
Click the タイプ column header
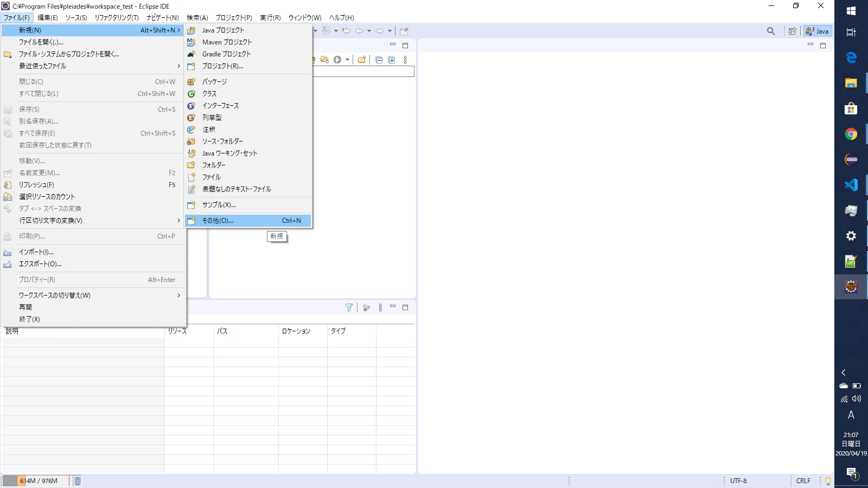[352, 331]
